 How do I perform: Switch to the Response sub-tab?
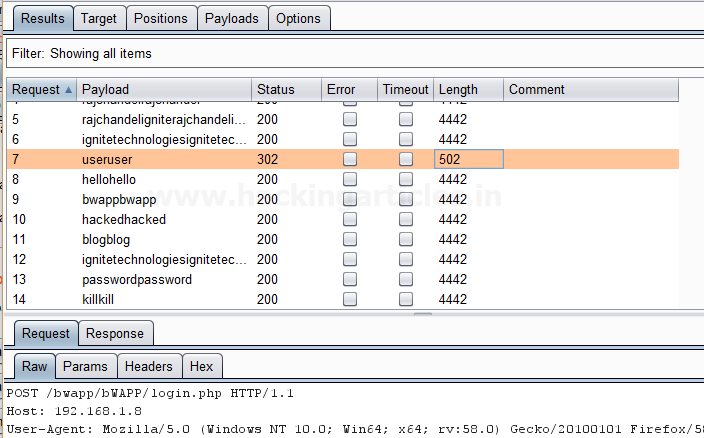point(115,333)
